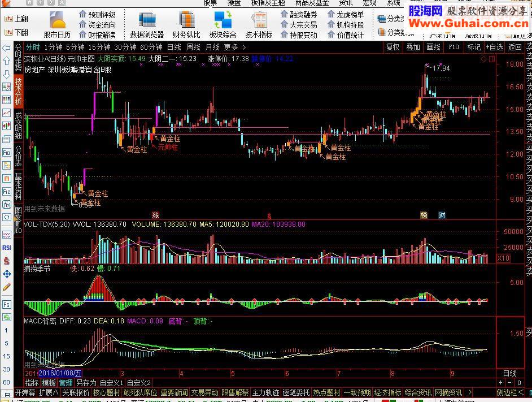
Task: Click the left arrow icon in sidebar
Action: click(x=6, y=48)
